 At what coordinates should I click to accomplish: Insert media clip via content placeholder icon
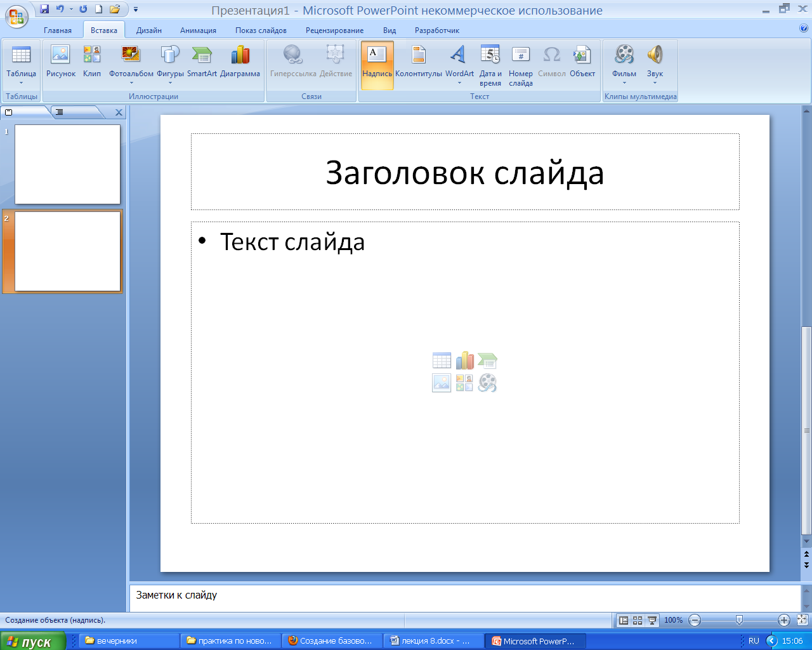tap(487, 383)
